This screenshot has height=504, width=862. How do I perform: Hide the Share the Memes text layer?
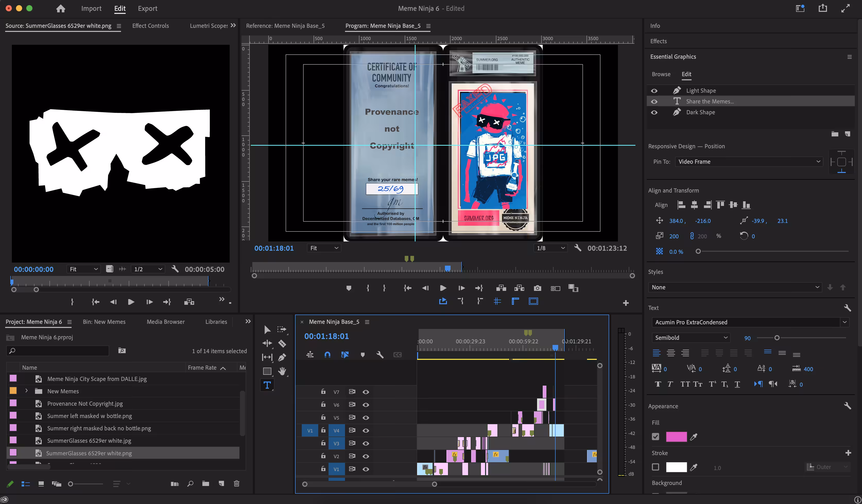click(654, 102)
